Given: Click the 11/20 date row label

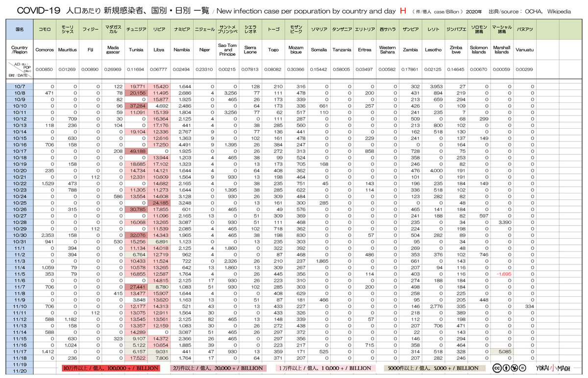Looking at the screenshot, I should [x=20, y=371].
